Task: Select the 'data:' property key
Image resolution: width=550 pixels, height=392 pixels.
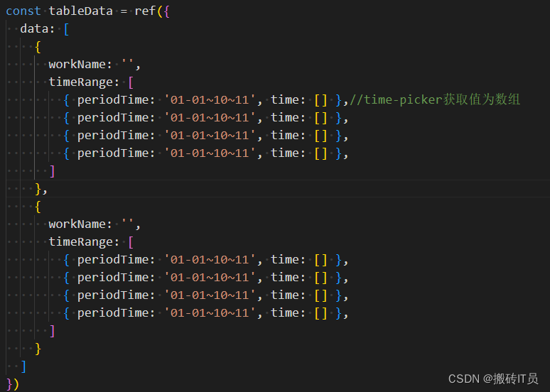Action: click(x=38, y=28)
